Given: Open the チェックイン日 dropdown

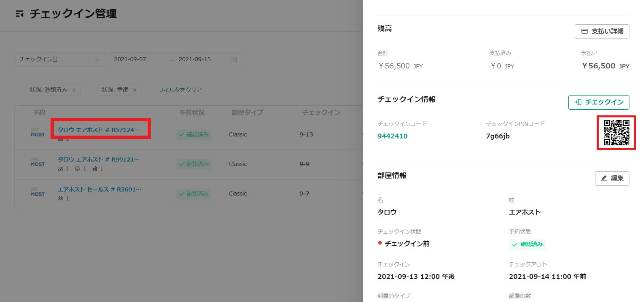Looking at the screenshot, I should pos(59,60).
